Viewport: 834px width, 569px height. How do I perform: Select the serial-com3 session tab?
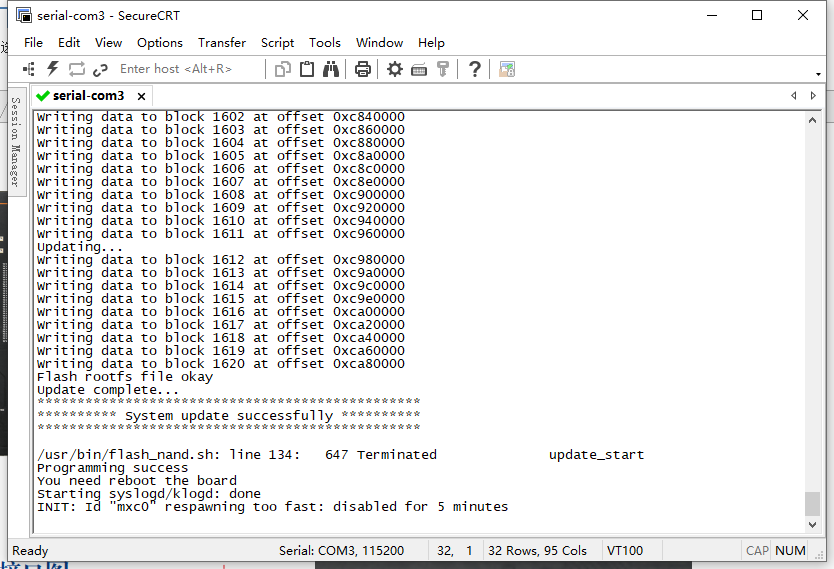88,96
